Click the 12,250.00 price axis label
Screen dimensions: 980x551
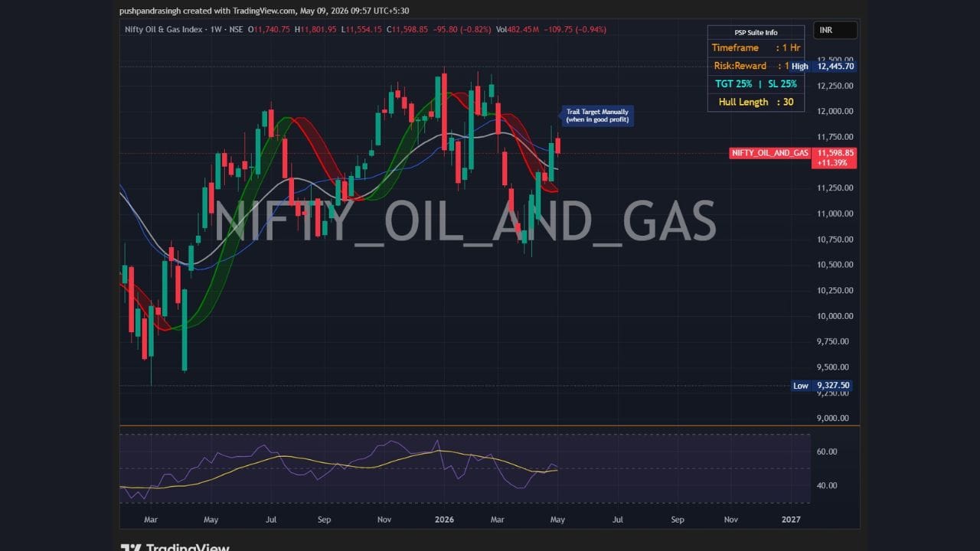[x=835, y=86]
